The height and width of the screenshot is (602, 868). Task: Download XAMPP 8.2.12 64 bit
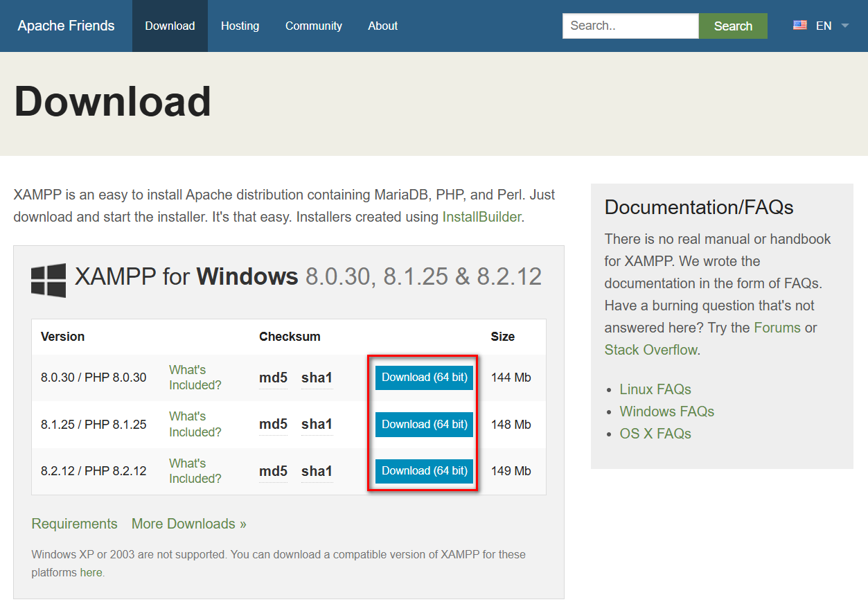pyautogui.click(x=424, y=471)
